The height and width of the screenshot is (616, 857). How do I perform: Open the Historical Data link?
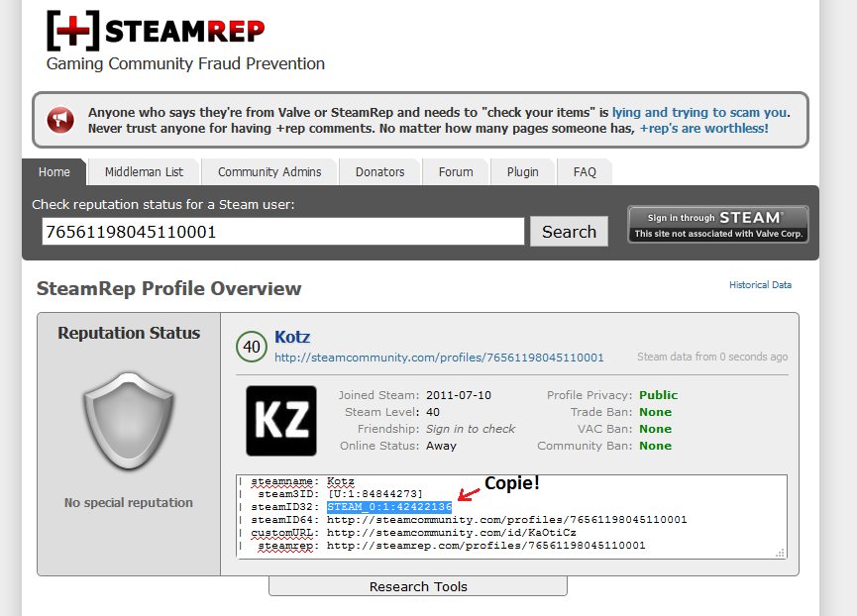click(x=760, y=284)
